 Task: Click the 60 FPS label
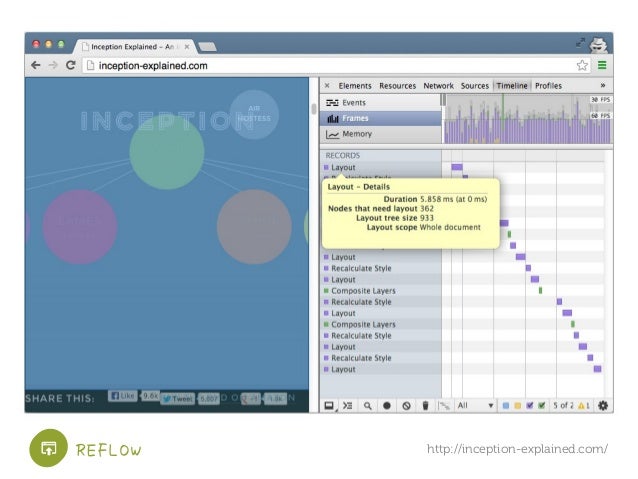[600, 116]
